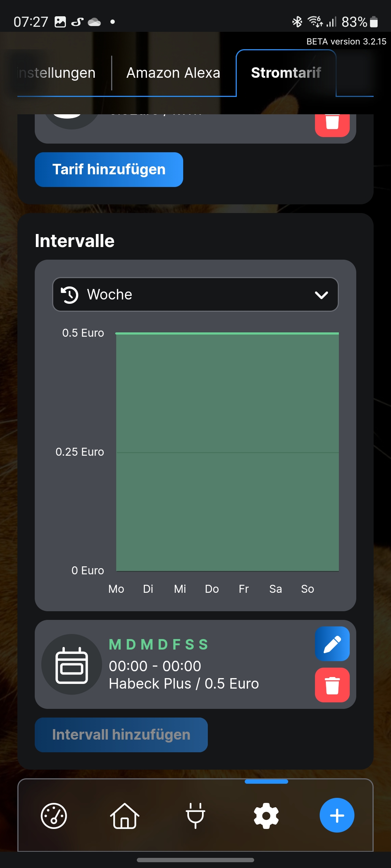Open the Einstellungen tab
Image resolution: width=391 pixels, height=868 pixels.
[x=57, y=73]
